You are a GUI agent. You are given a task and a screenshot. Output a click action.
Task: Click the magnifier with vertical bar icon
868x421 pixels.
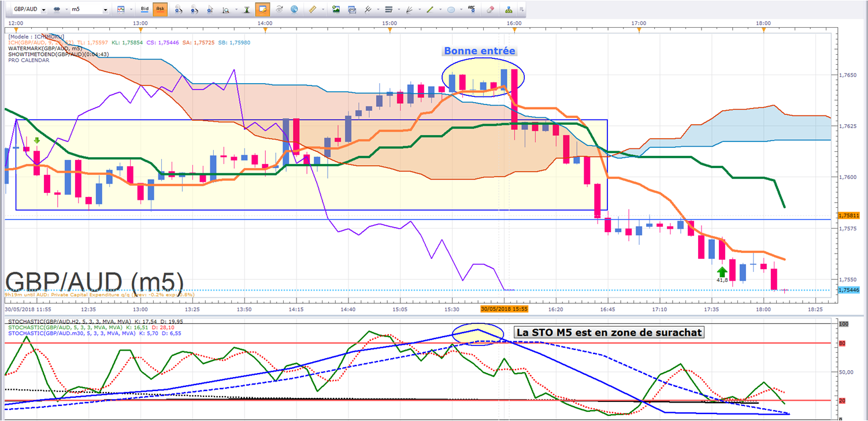225,10
